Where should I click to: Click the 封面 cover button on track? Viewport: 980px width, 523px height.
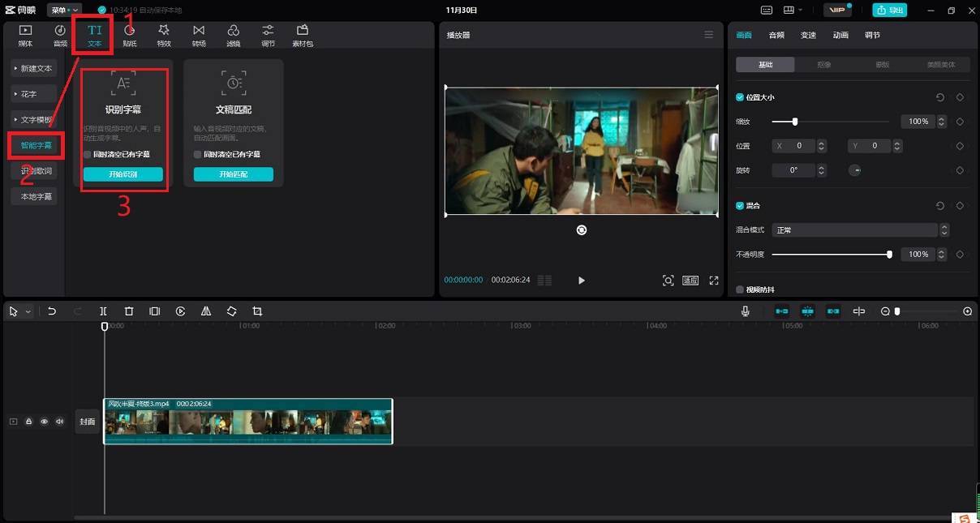point(87,422)
